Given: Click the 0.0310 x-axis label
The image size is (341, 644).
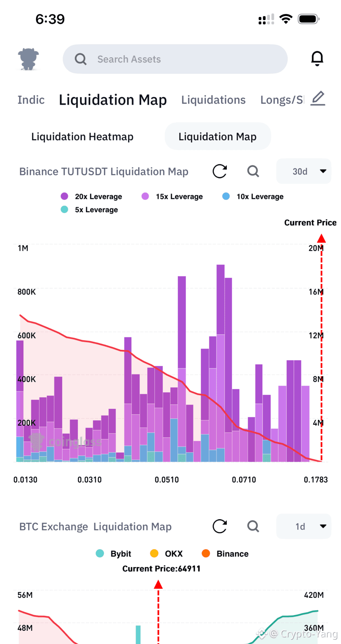Looking at the screenshot, I should 89,480.
